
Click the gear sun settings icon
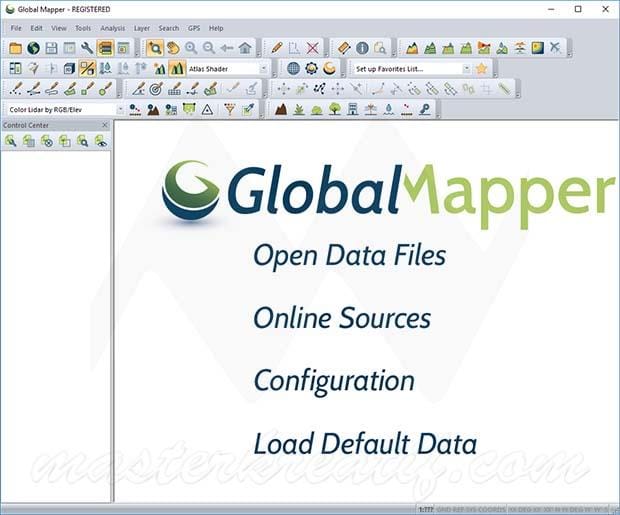311,68
